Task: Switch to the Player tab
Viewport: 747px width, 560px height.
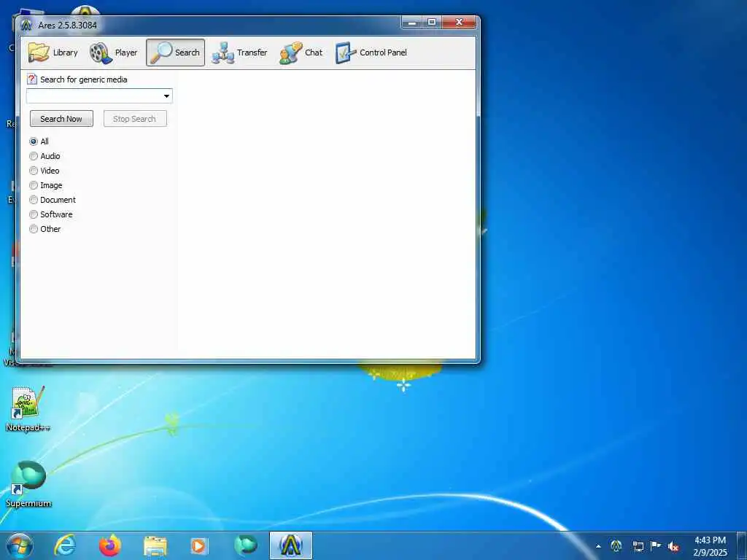Action: click(x=114, y=52)
